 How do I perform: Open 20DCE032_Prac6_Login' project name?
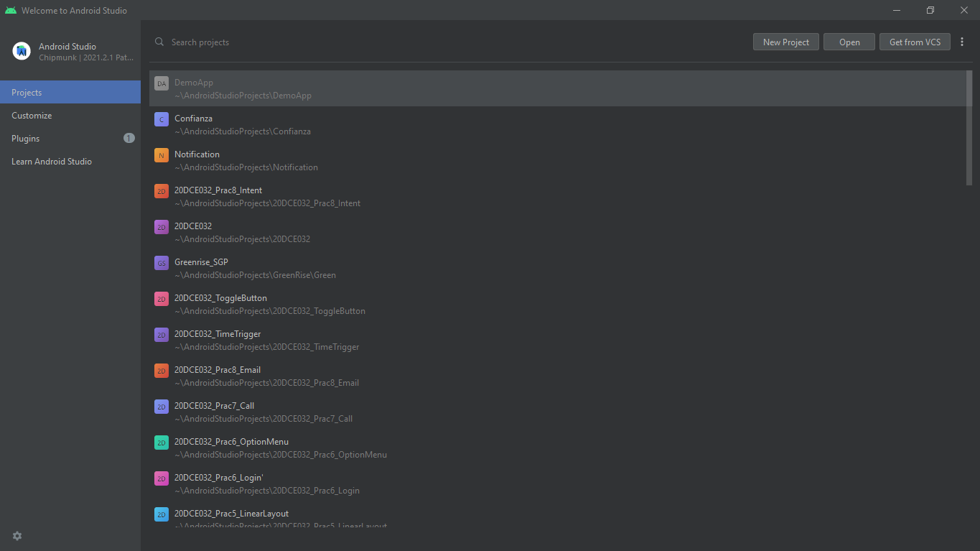(219, 478)
